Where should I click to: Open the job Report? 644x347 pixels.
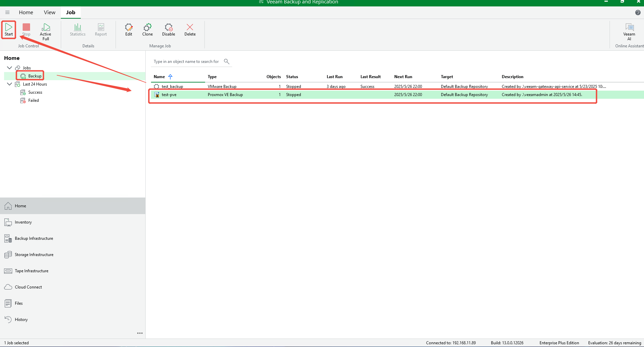pos(101,29)
